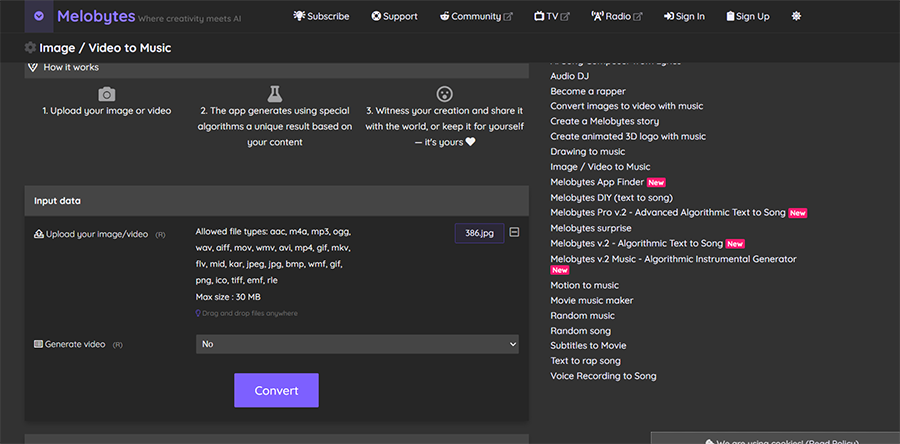Open the Support menu item

pos(394,16)
